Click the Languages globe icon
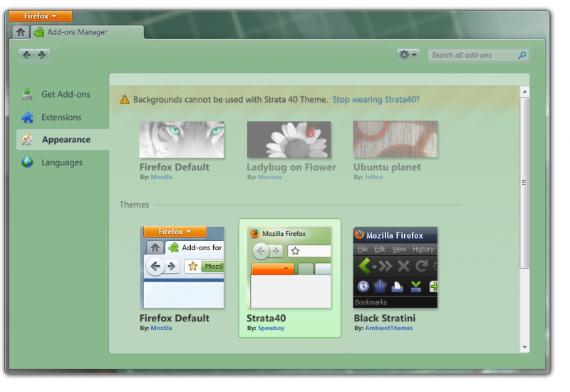The width and height of the screenshot is (570, 392). pyautogui.click(x=27, y=163)
